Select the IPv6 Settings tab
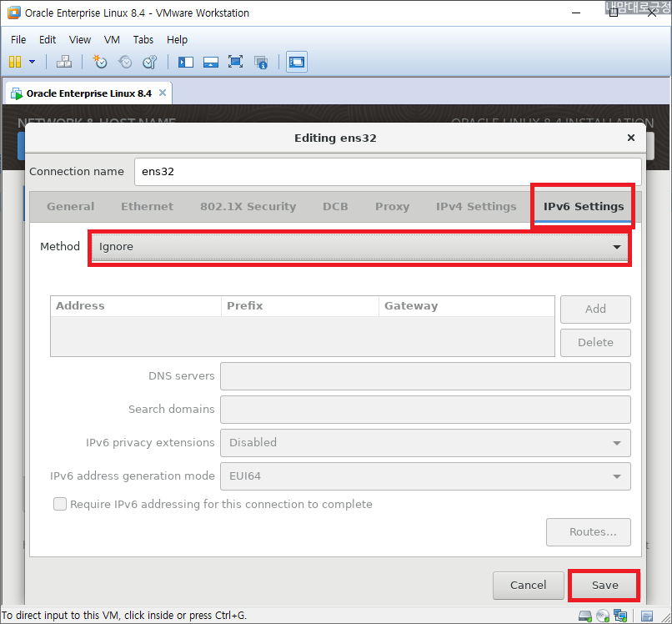Viewport: 672px width, 624px height. click(584, 206)
